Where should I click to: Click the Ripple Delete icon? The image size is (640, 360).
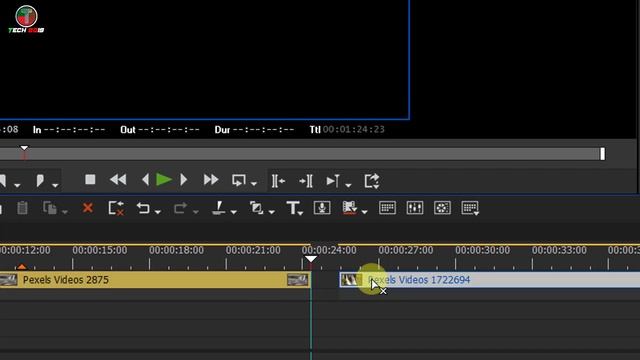click(116, 208)
